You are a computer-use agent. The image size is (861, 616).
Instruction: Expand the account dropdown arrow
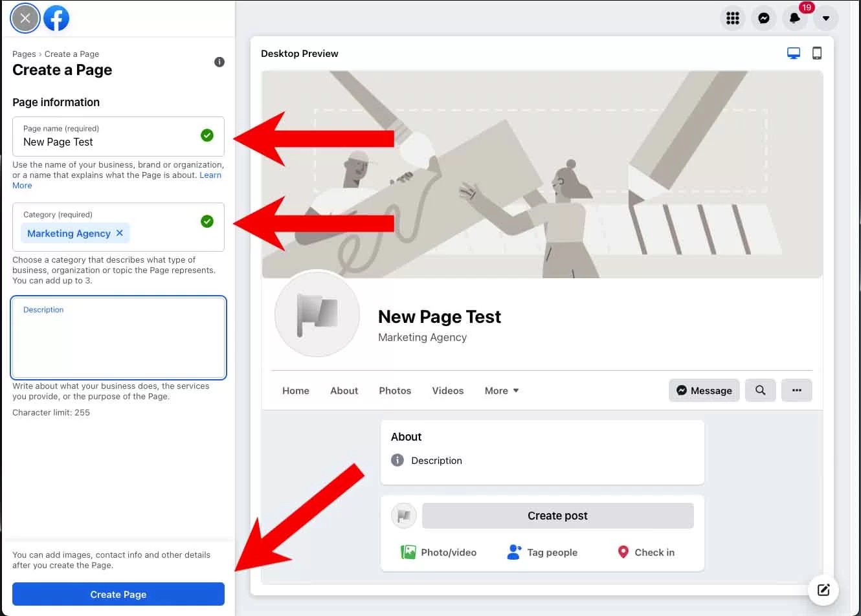tap(825, 18)
